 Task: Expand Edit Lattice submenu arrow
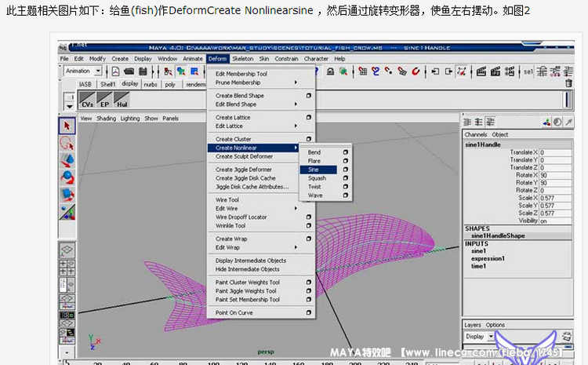296,126
